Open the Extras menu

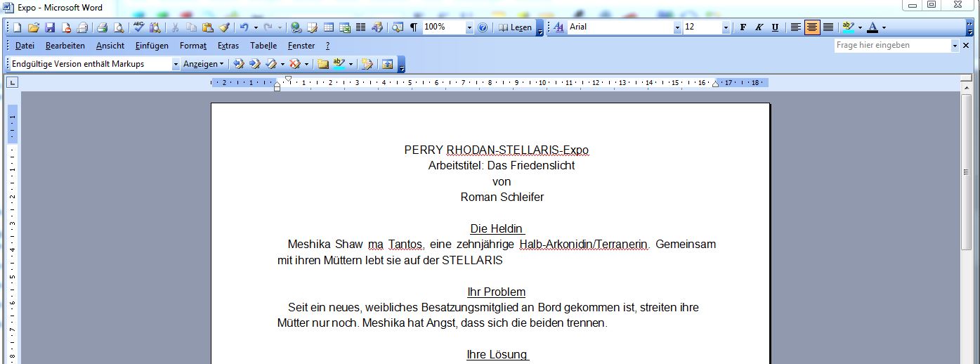[228, 46]
